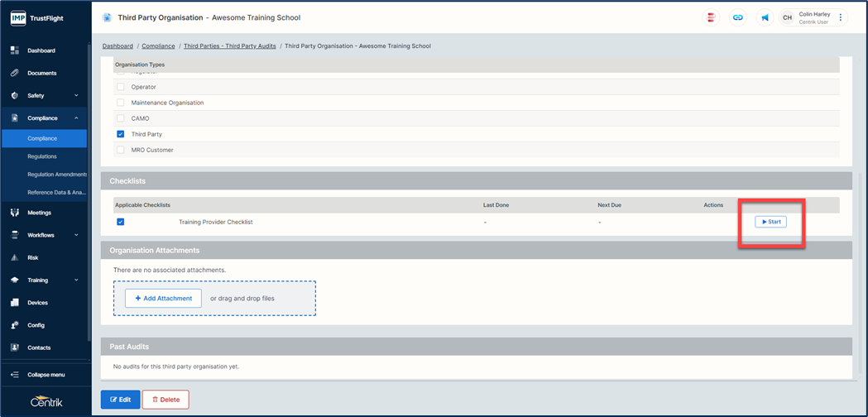This screenshot has width=868, height=417.
Task: Toggle the Training Provider Checklist checkbox
Action: coord(121,222)
